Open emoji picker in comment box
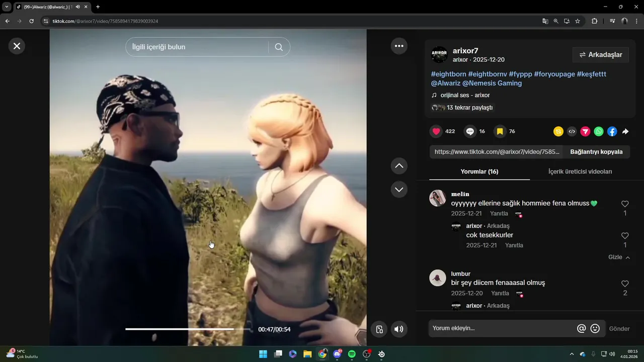Viewport: 644px width, 362px height. click(x=595, y=328)
